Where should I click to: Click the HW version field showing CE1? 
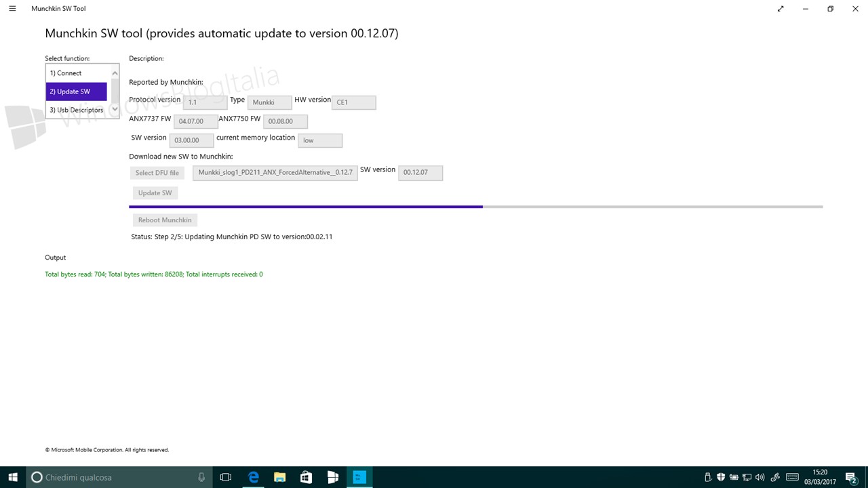coord(354,102)
